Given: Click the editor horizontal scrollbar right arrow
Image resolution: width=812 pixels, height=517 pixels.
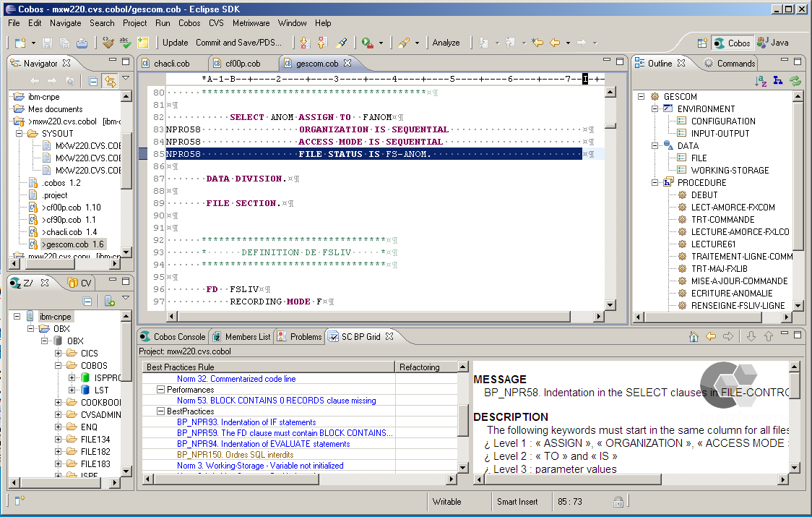Looking at the screenshot, I should tap(599, 316).
